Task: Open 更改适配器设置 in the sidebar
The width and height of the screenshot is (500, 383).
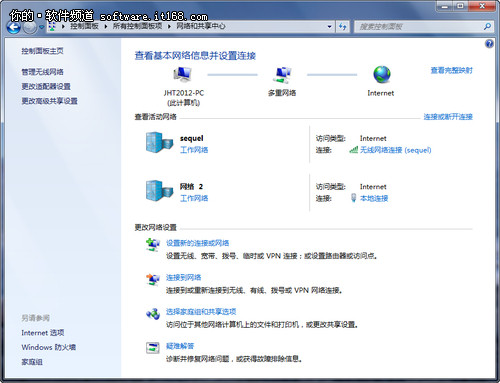Action: pos(46,87)
